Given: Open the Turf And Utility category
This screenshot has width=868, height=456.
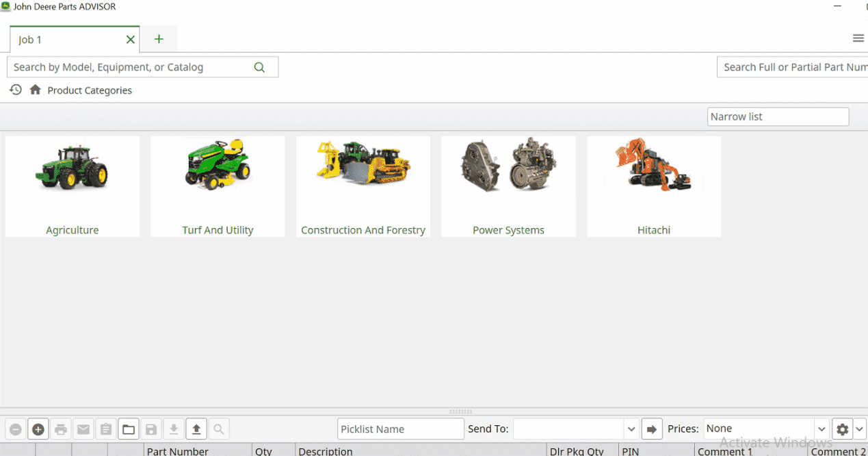Looking at the screenshot, I should point(218,187).
